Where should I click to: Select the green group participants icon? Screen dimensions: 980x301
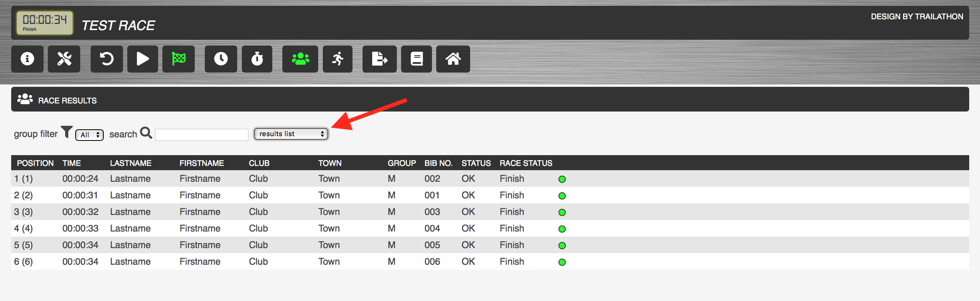click(300, 59)
